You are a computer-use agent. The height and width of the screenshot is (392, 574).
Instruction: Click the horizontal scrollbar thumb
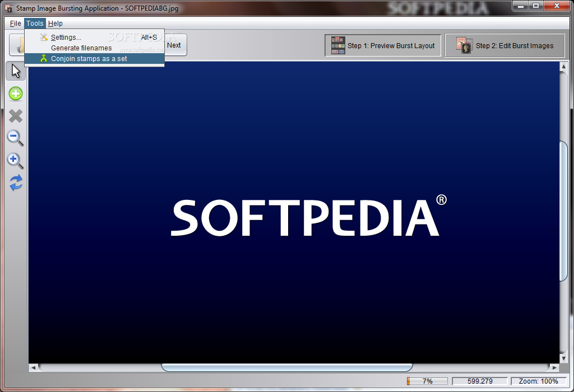tap(287, 367)
